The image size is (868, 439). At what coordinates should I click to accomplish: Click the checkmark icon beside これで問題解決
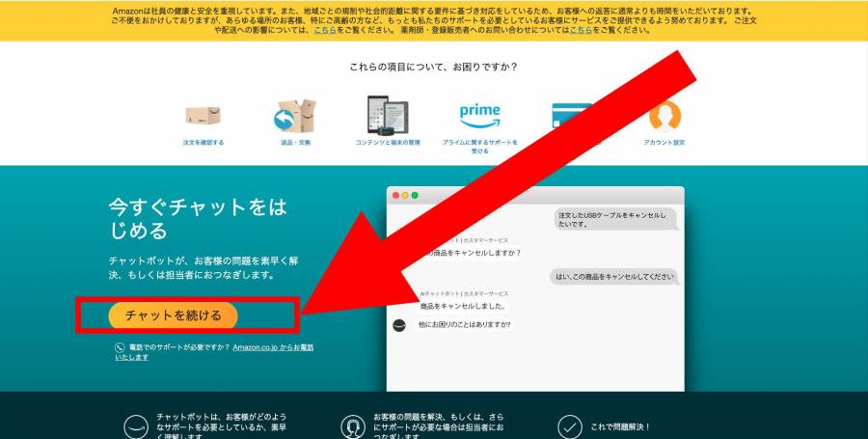coord(570,426)
